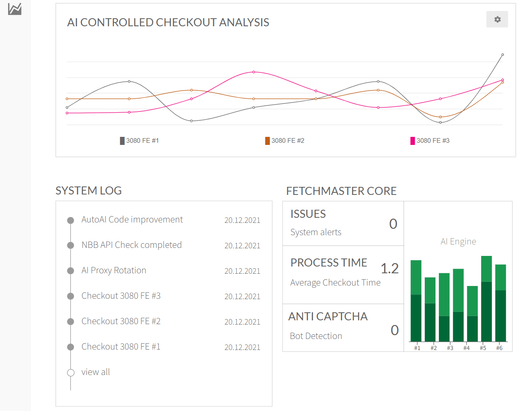Click the gray line's final peak data point
This screenshot has width=532, height=411.
click(503, 55)
